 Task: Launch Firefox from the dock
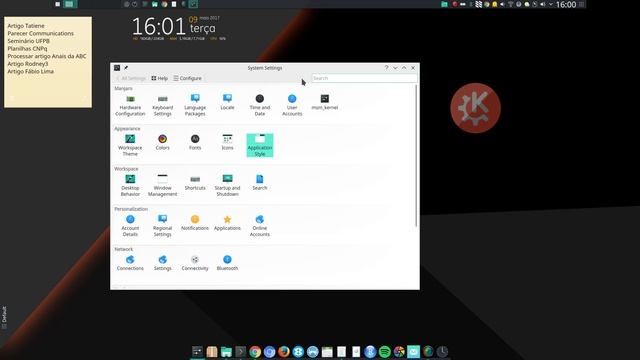coord(284,351)
